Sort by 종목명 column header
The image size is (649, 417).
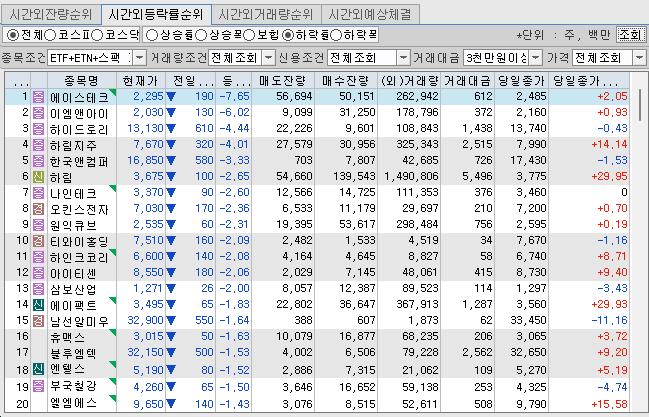coord(82,81)
